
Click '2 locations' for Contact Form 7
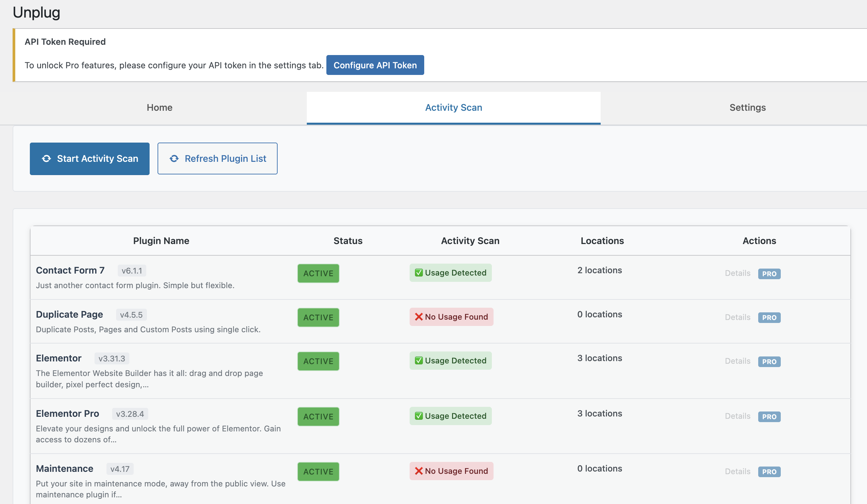[600, 271]
